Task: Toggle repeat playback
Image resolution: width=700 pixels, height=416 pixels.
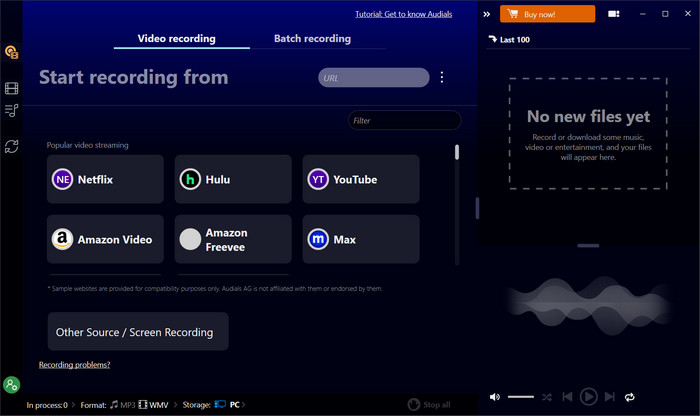Action: (629, 397)
